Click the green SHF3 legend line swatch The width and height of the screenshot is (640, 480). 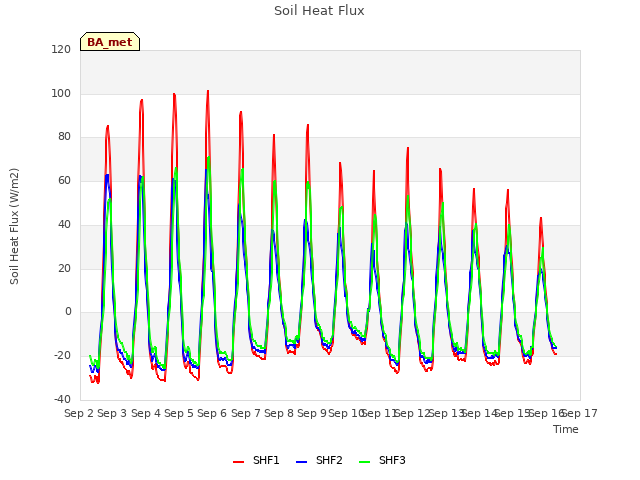pyautogui.click(x=364, y=462)
